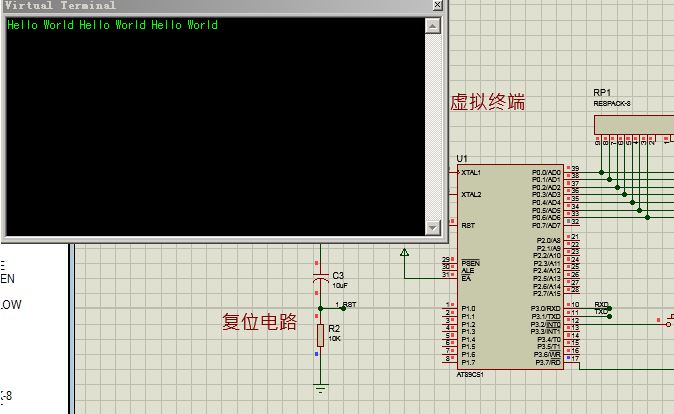
Task: Click the RST pin on U1
Action: (468, 225)
